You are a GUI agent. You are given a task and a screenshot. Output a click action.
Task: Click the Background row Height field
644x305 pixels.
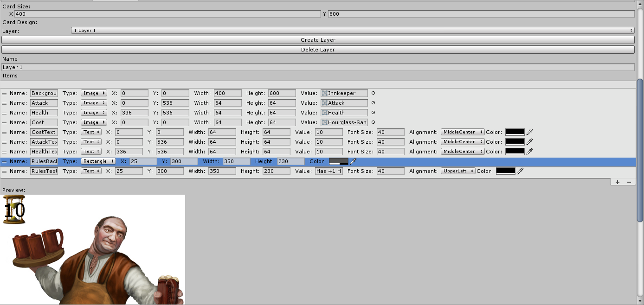[282, 93]
